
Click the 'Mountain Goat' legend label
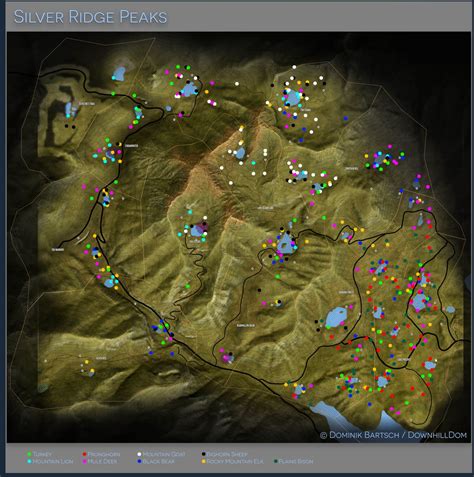click(x=164, y=454)
